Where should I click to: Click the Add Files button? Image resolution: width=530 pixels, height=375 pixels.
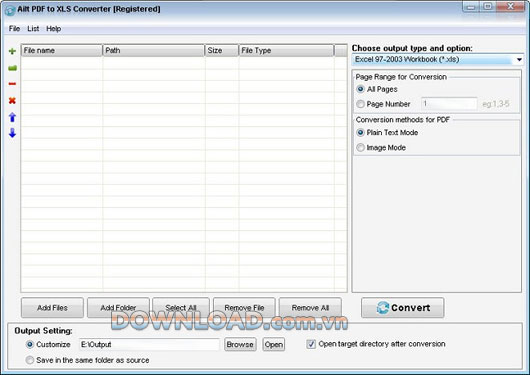click(x=52, y=308)
